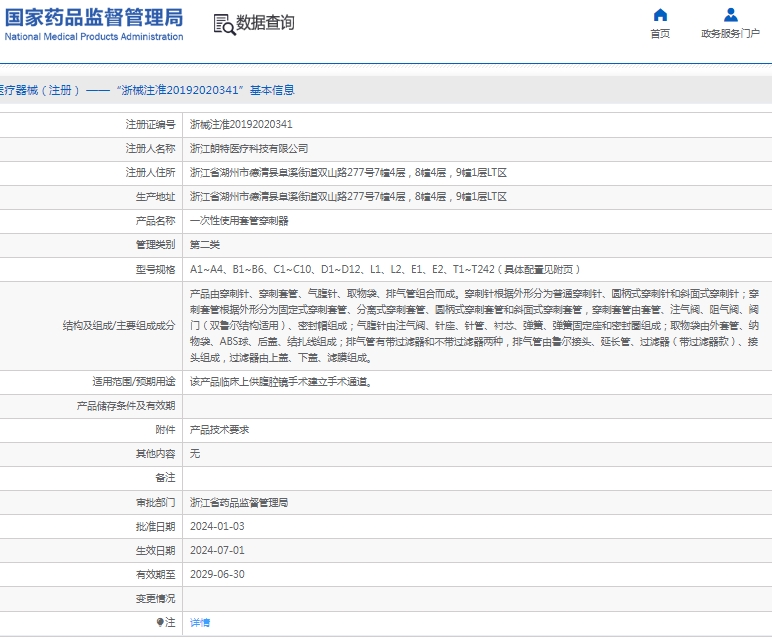Screen dimensions: 772x639
Task: Click approval department 浙江省药品监督管理局
Action: pos(239,503)
